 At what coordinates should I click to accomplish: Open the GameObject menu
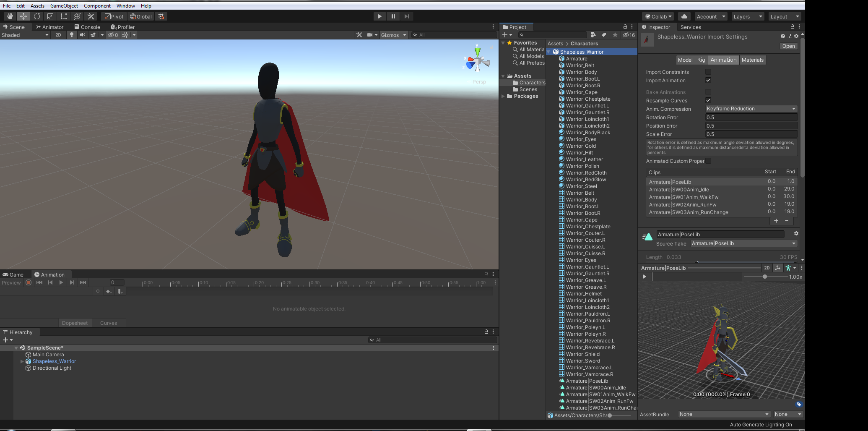click(x=64, y=5)
